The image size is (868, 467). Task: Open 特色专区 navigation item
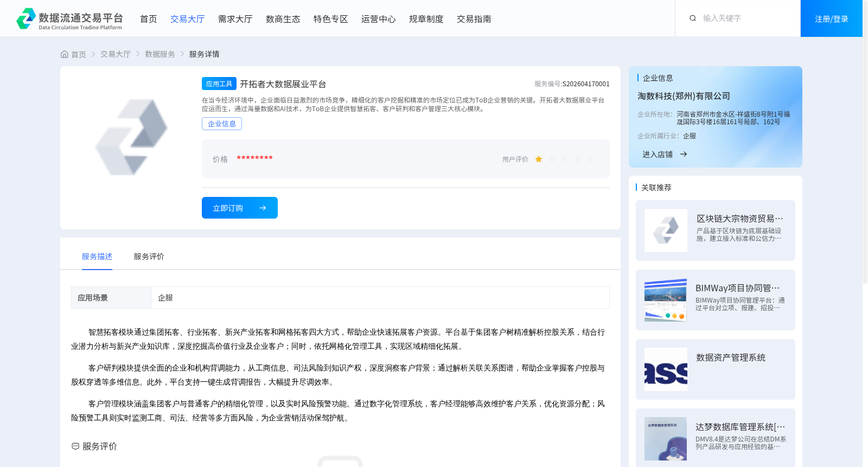331,19
